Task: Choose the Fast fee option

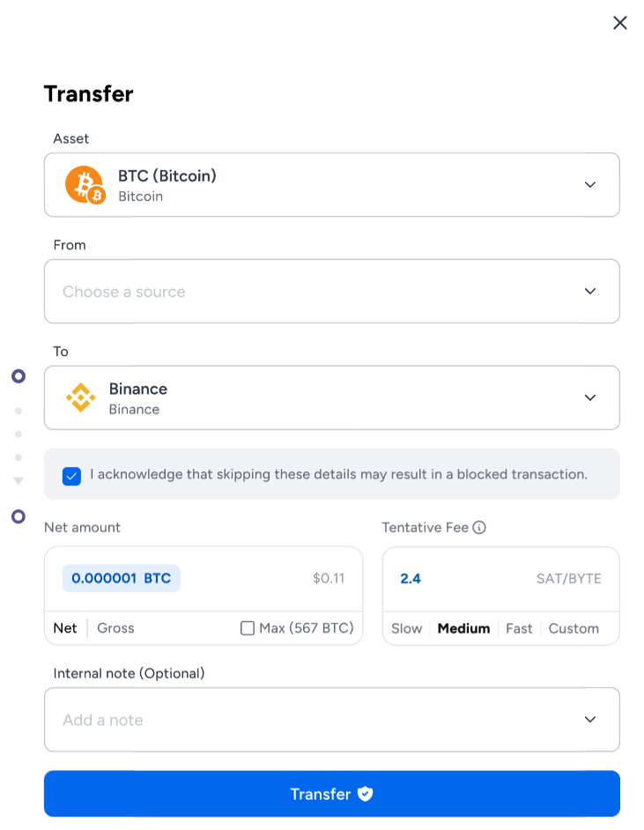Action: [x=519, y=628]
